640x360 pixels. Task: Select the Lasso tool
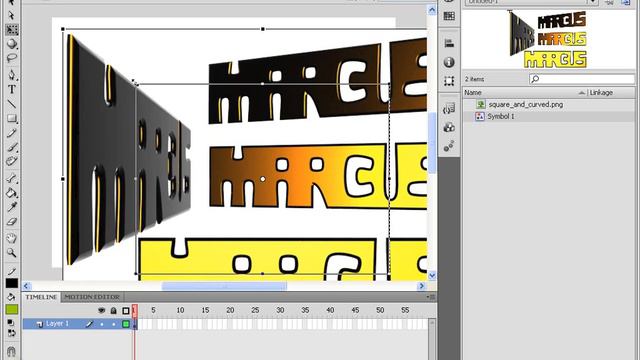click(x=11, y=58)
